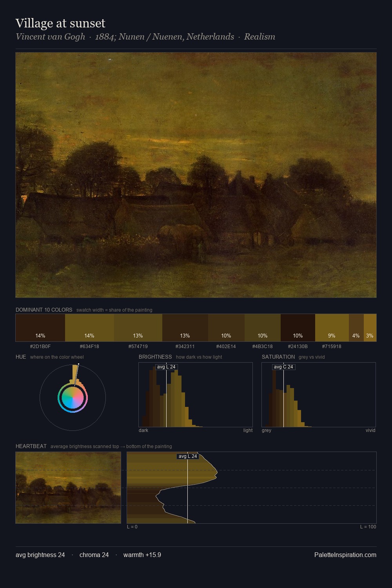Viewport: 392px width, 588px height.
Task: Click the title Village at sunset
Action: pos(60,24)
